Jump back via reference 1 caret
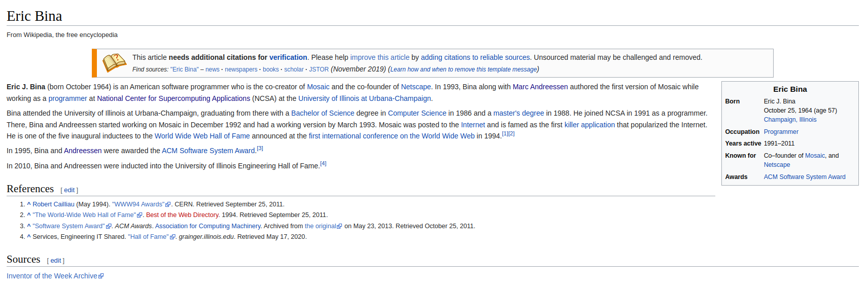The width and height of the screenshot is (868, 286). click(x=29, y=204)
